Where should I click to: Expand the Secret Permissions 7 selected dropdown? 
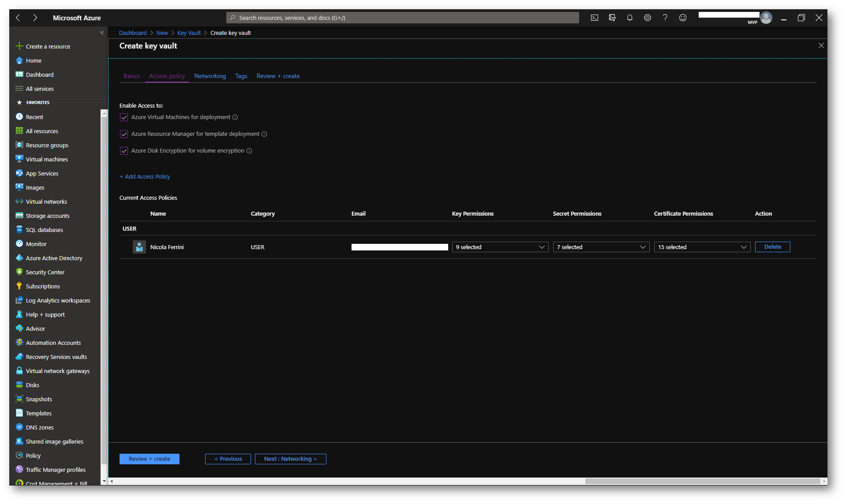[601, 247]
